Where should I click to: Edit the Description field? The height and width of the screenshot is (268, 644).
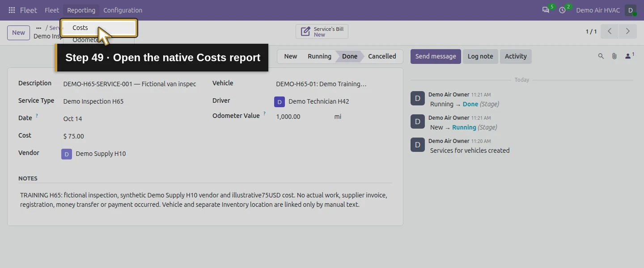tap(130, 84)
